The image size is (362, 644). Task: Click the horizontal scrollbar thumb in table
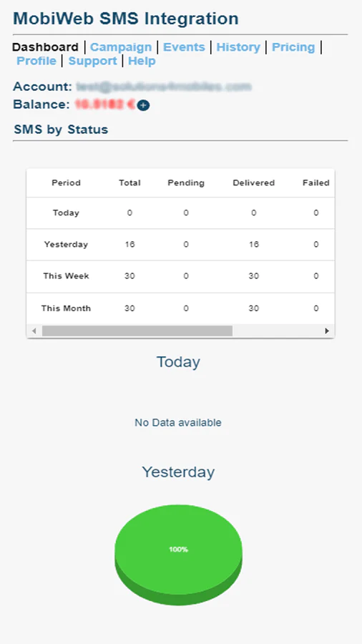coord(137,331)
